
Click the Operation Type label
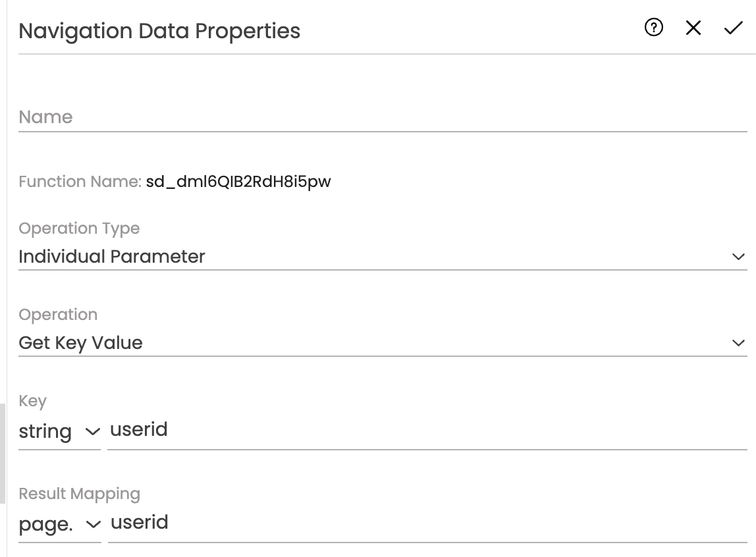coord(79,228)
